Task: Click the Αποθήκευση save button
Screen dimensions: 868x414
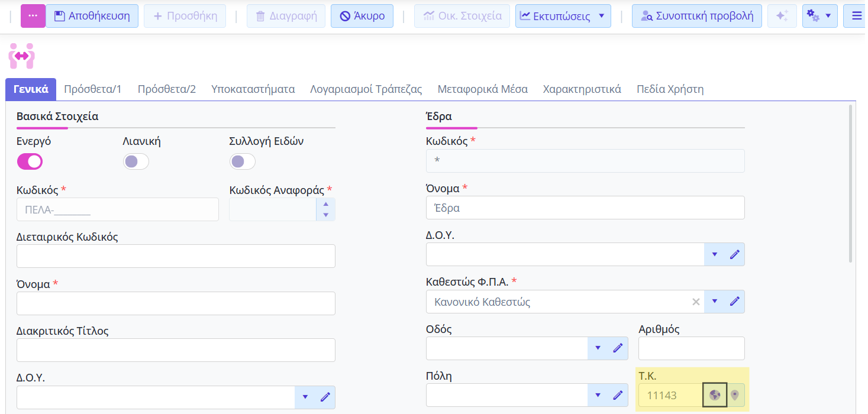Action: pyautogui.click(x=92, y=16)
